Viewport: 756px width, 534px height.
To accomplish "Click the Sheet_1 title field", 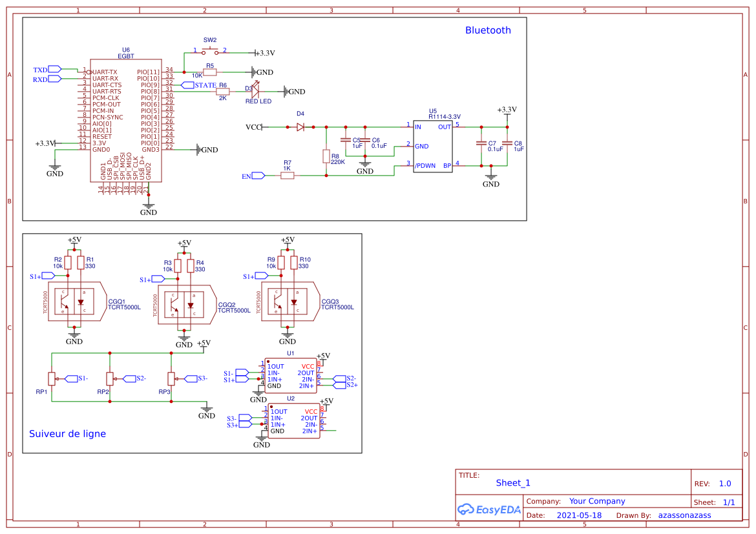I will [x=512, y=482].
